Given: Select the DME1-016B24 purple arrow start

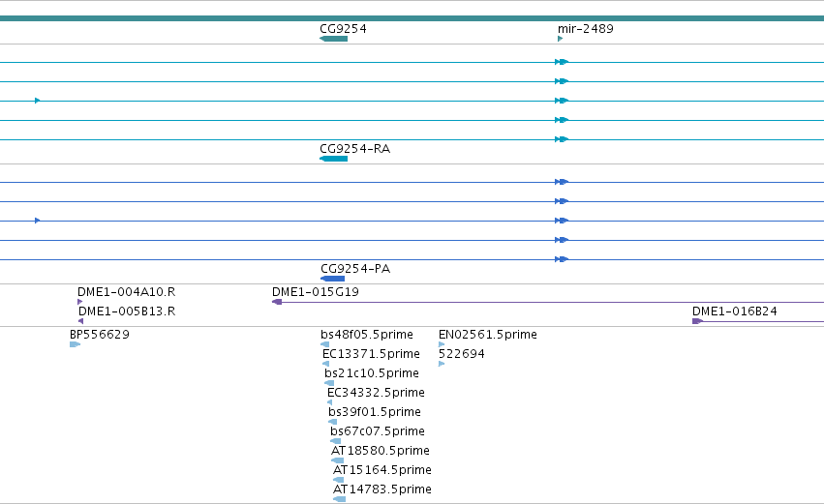Looking at the screenshot, I should (697, 321).
